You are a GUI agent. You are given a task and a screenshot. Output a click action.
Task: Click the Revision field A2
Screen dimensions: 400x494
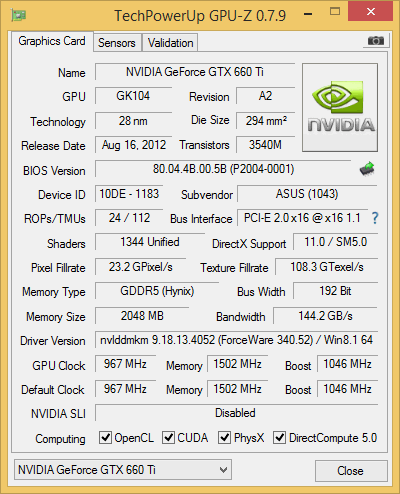coord(266,96)
